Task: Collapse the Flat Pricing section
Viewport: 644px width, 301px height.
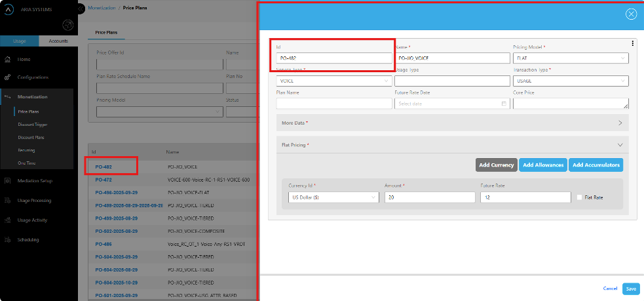Action: (x=620, y=145)
